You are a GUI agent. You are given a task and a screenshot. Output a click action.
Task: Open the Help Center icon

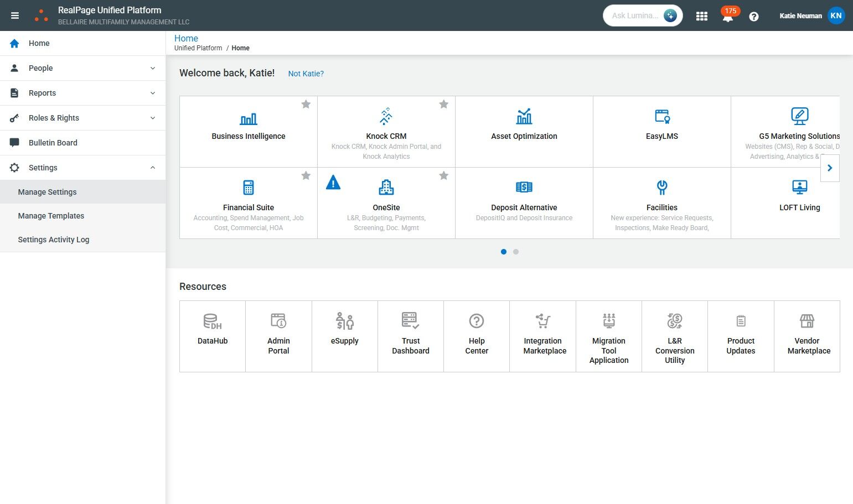tap(477, 321)
